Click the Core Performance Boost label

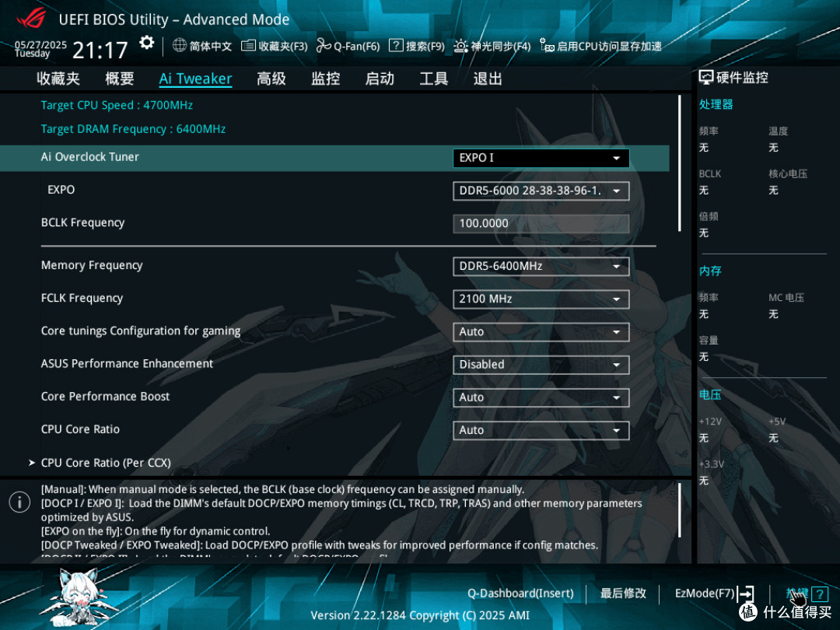[x=105, y=397]
